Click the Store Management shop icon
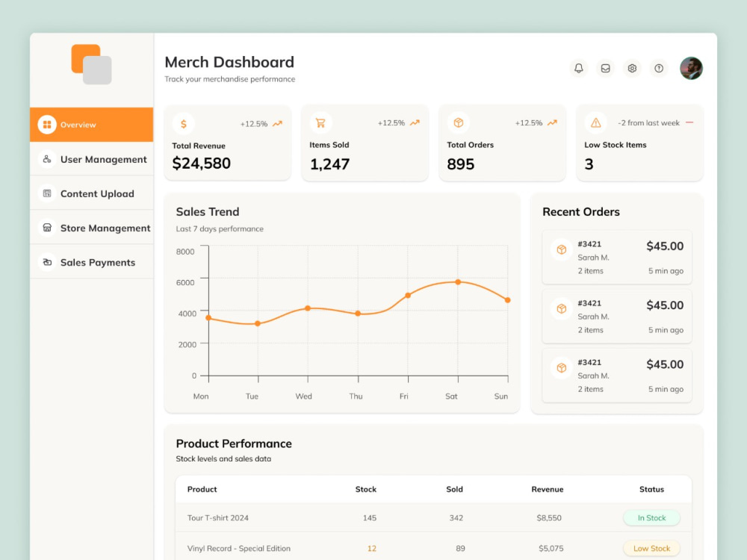 coord(46,228)
